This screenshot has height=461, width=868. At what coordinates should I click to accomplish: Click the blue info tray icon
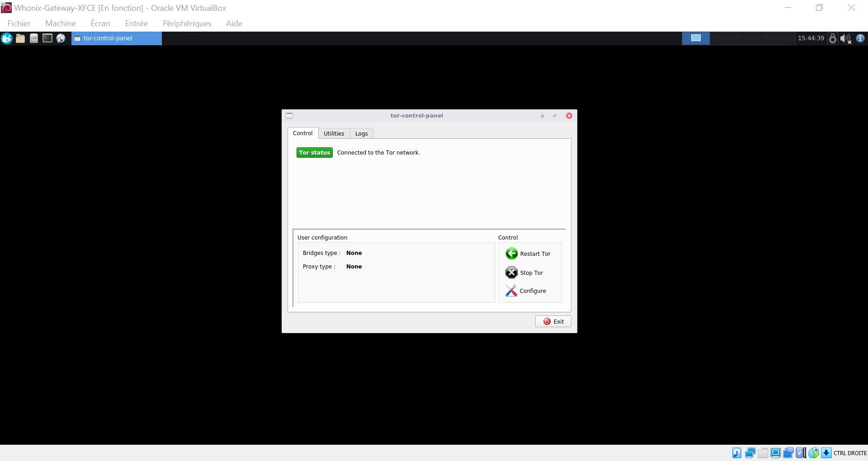point(860,38)
